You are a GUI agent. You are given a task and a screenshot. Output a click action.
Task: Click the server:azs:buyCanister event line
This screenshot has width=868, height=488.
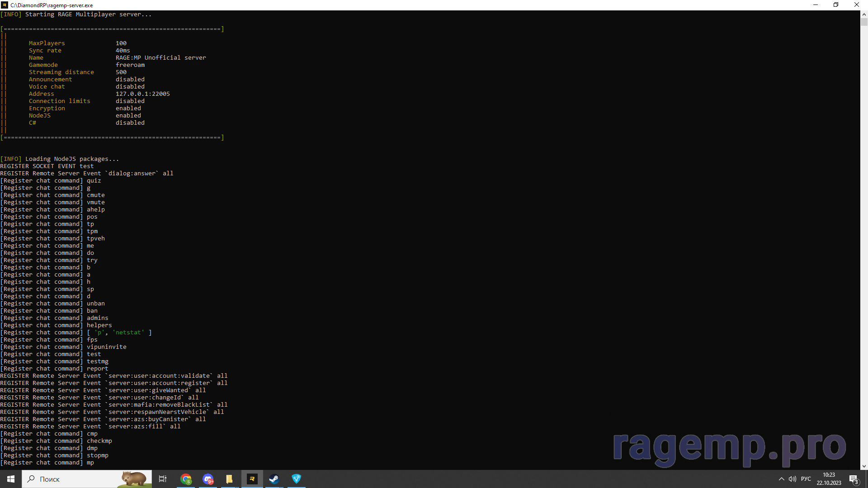103,419
